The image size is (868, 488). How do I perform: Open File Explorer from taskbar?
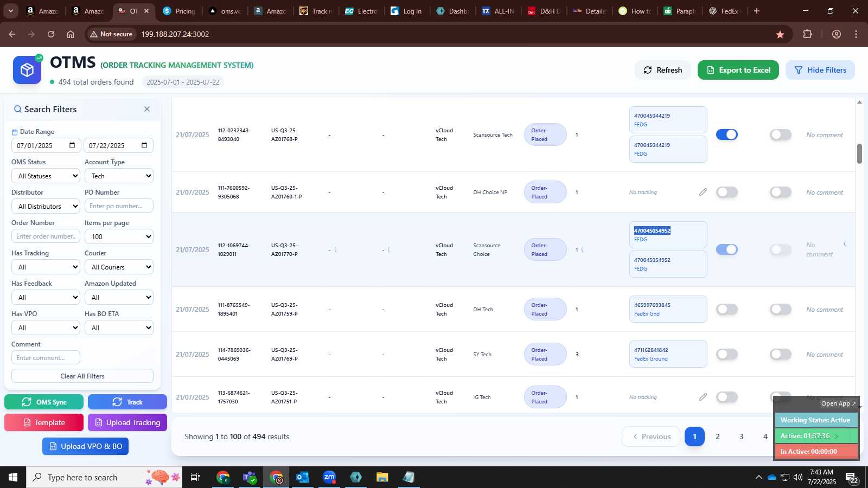(x=382, y=477)
